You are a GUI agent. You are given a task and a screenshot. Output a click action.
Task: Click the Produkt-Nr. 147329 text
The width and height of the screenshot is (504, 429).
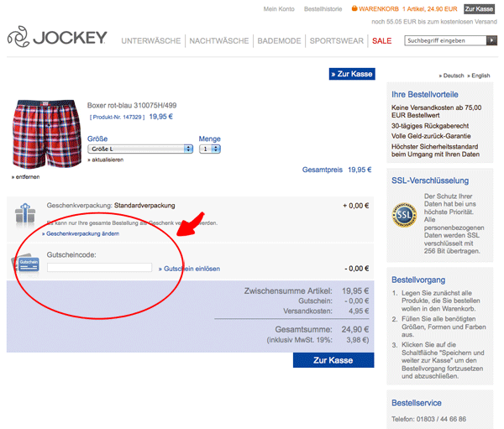coord(118,117)
